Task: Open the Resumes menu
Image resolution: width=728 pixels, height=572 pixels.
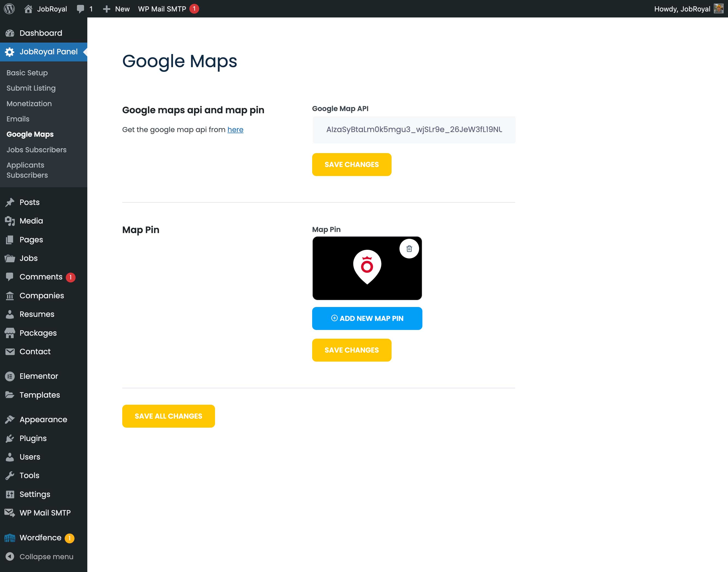Action: tap(44, 314)
